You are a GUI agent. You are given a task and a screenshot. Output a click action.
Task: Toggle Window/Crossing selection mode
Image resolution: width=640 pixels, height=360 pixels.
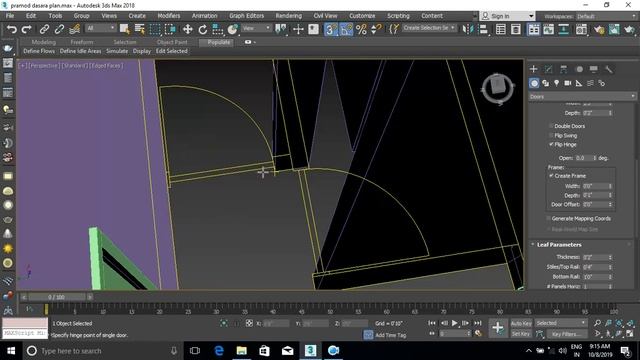click(x=170, y=29)
